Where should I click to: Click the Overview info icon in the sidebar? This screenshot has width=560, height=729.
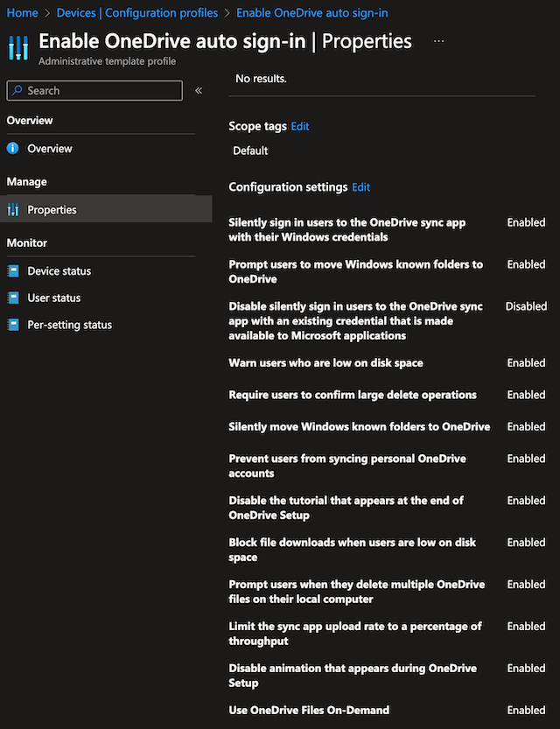coord(15,148)
